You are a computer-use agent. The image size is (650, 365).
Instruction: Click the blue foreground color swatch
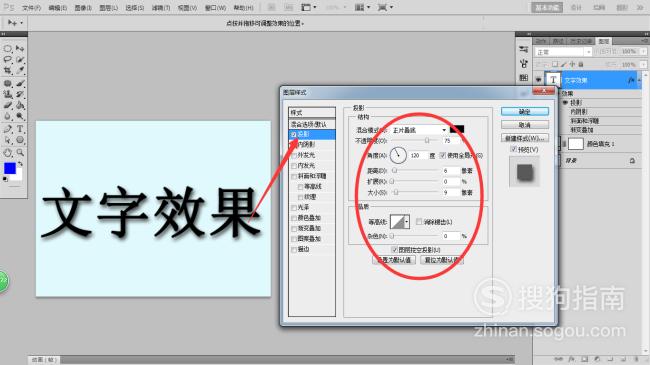pyautogui.click(x=10, y=168)
